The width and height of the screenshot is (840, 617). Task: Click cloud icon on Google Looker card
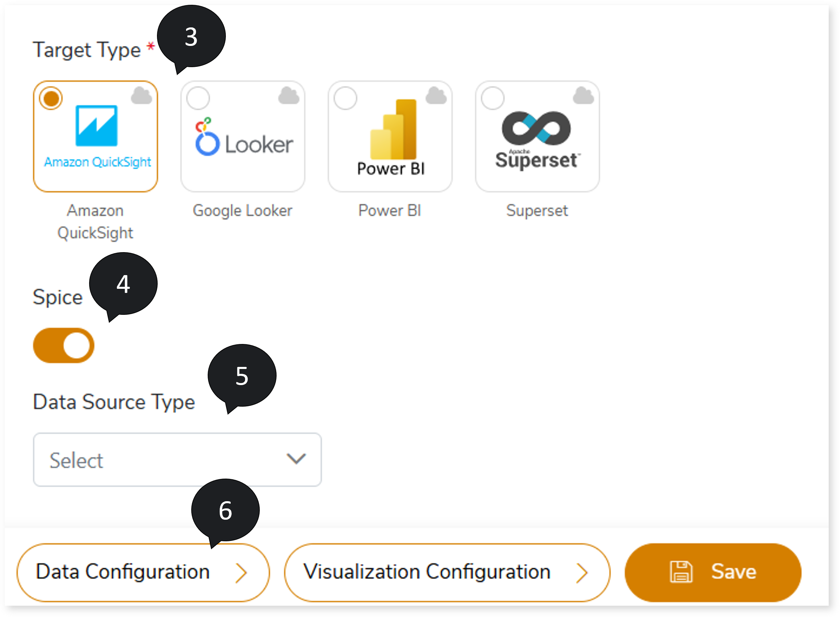pyautogui.click(x=289, y=96)
